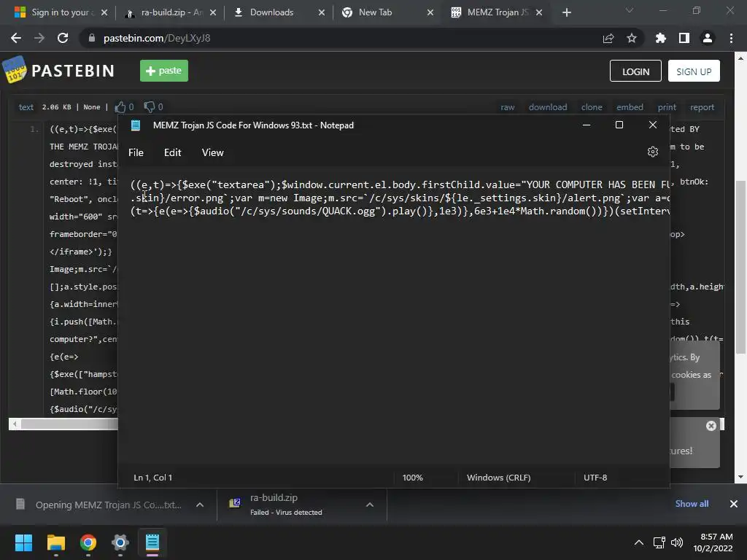Open the Notepad File menu
This screenshot has height=560, width=747.
click(136, 152)
